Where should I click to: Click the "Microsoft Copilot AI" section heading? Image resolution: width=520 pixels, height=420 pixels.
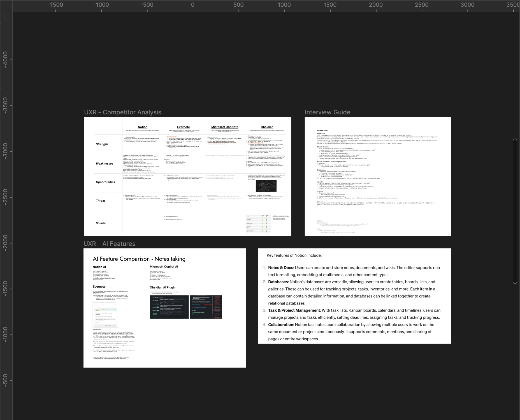[164, 267]
